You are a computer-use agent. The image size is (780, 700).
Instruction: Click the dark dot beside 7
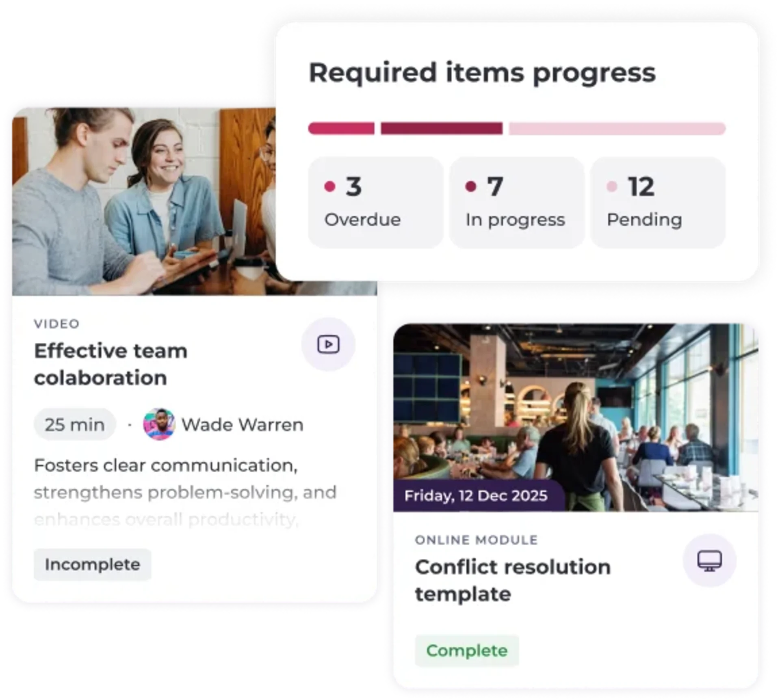click(x=470, y=186)
